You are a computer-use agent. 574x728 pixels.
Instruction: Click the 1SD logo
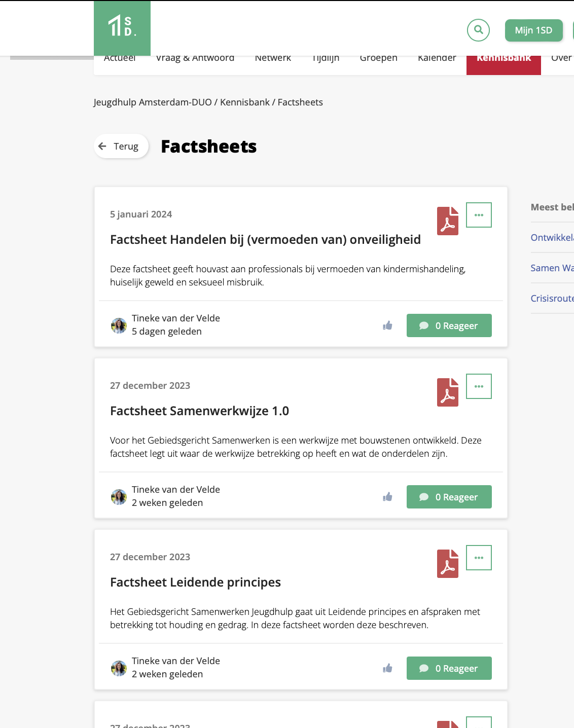122,27
